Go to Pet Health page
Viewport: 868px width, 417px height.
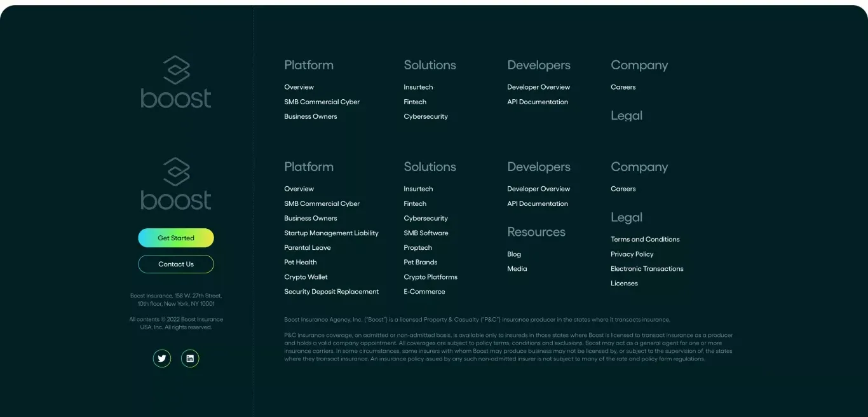(x=301, y=263)
